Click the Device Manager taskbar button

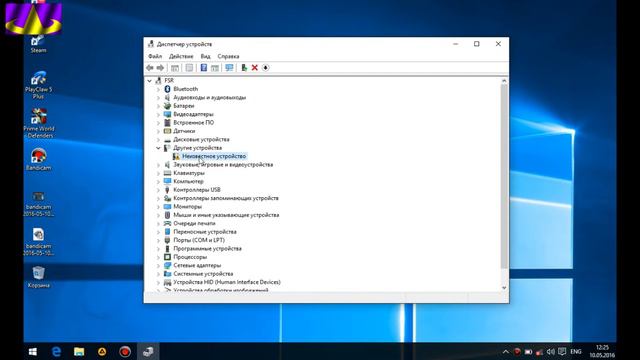pos(148,351)
